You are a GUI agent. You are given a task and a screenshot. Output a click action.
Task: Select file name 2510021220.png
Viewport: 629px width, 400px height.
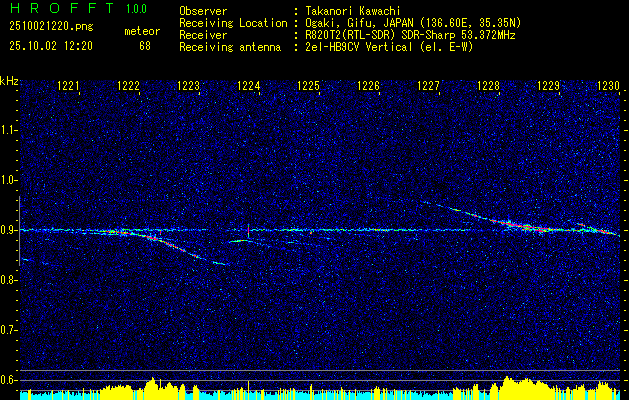(51, 27)
